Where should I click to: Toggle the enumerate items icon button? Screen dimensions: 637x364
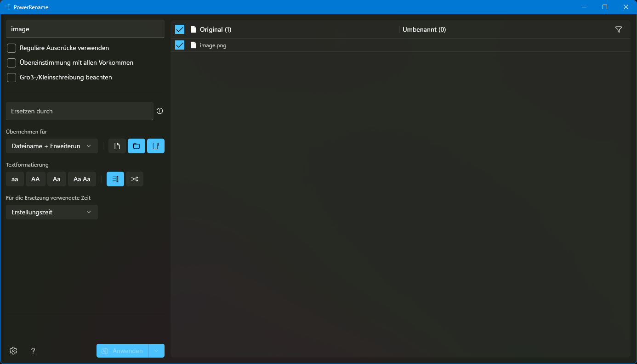[115, 179]
